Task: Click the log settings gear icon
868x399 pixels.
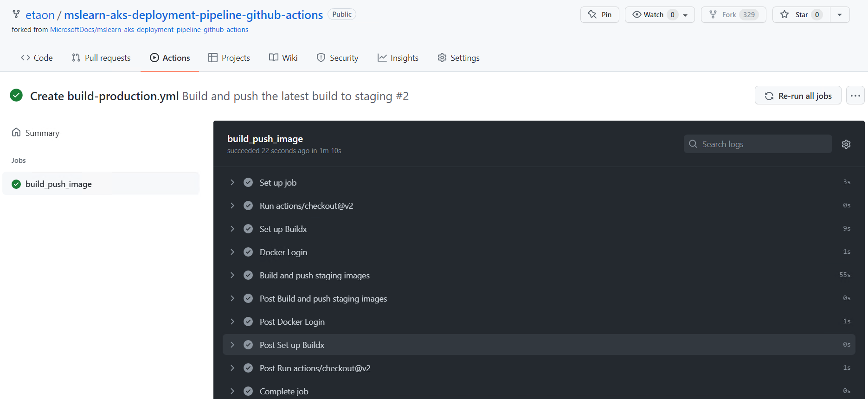Action: tap(846, 144)
